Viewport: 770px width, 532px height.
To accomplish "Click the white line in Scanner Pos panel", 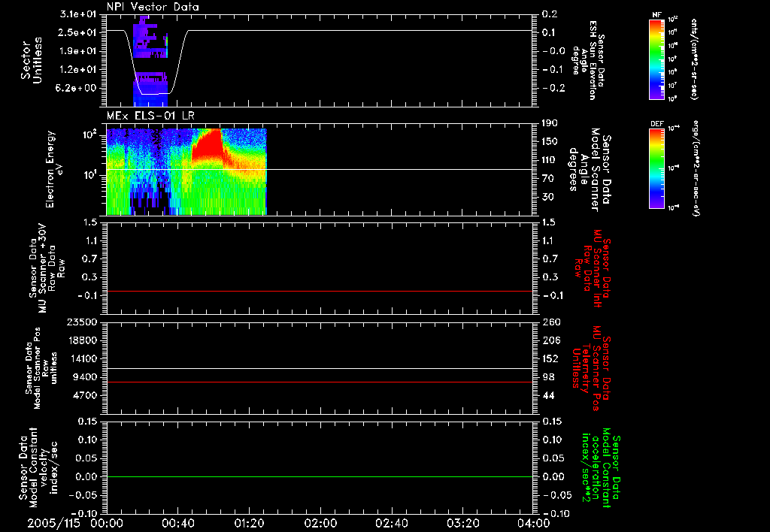I will click(x=319, y=369).
